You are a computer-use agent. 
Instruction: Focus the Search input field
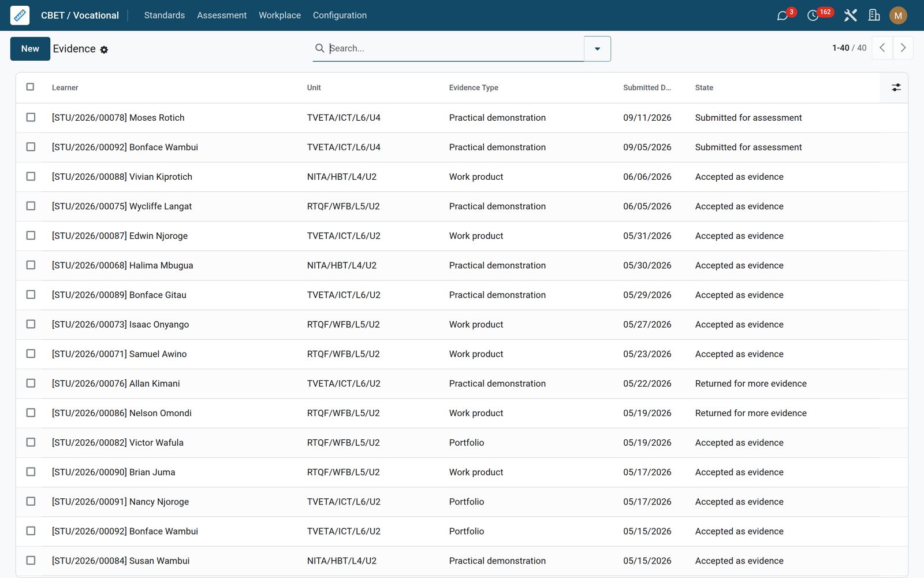point(455,49)
